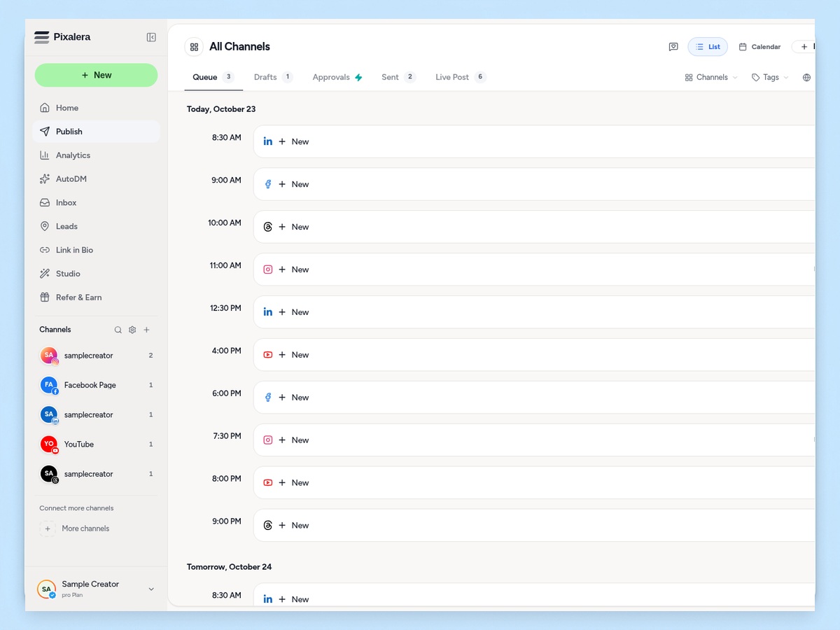Open Refer & Earn

[96, 297]
